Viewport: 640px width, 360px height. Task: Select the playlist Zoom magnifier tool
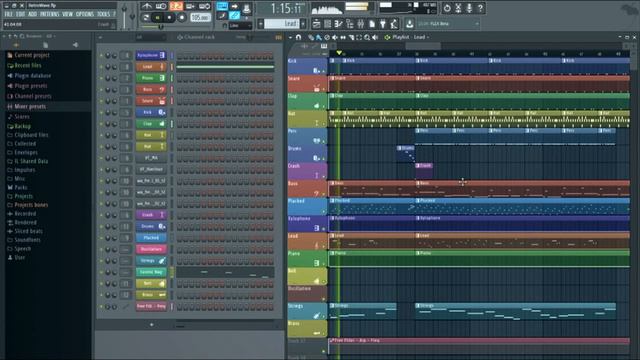pyautogui.click(x=367, y=37)
